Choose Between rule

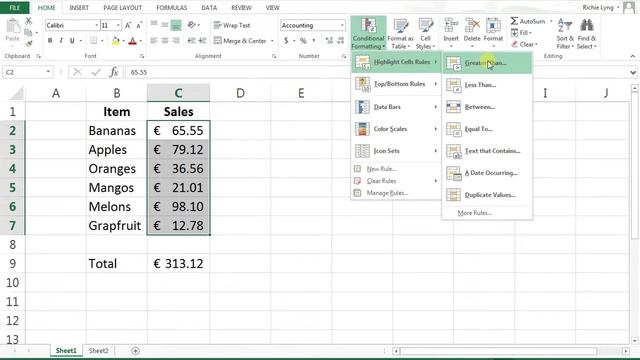click(487, 107)
